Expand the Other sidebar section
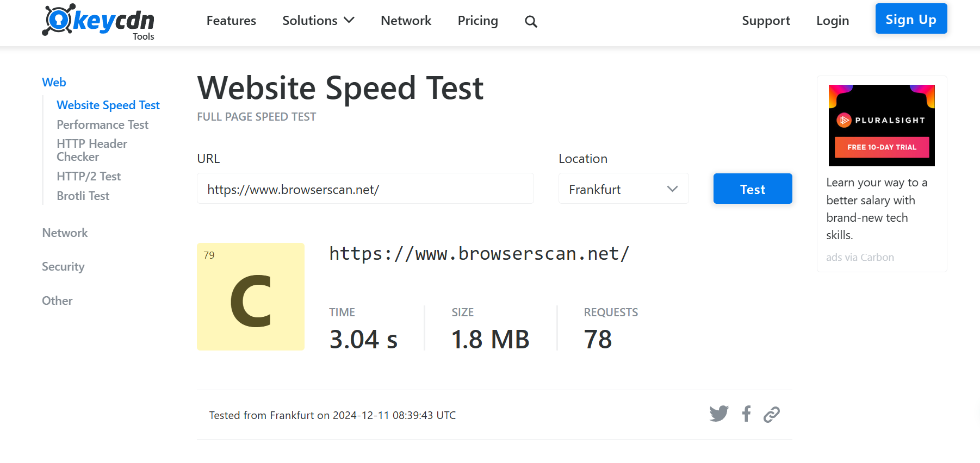This screenshot has width=980, height=463. pyautogui.click(x=57, y=301)
